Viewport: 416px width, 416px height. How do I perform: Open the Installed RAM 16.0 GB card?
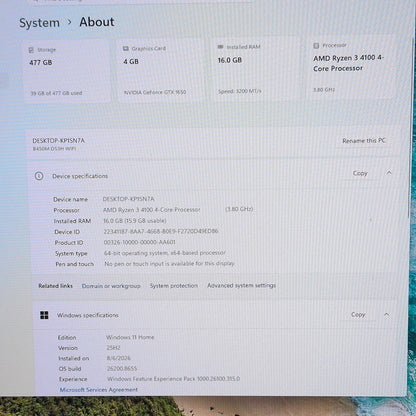point(256,68)
